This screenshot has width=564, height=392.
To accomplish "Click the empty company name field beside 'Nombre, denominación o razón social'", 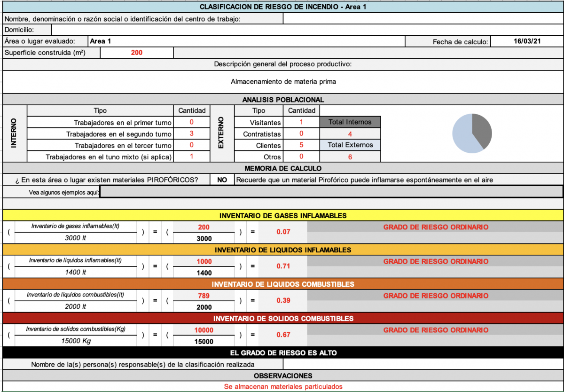I will [423, 18].
